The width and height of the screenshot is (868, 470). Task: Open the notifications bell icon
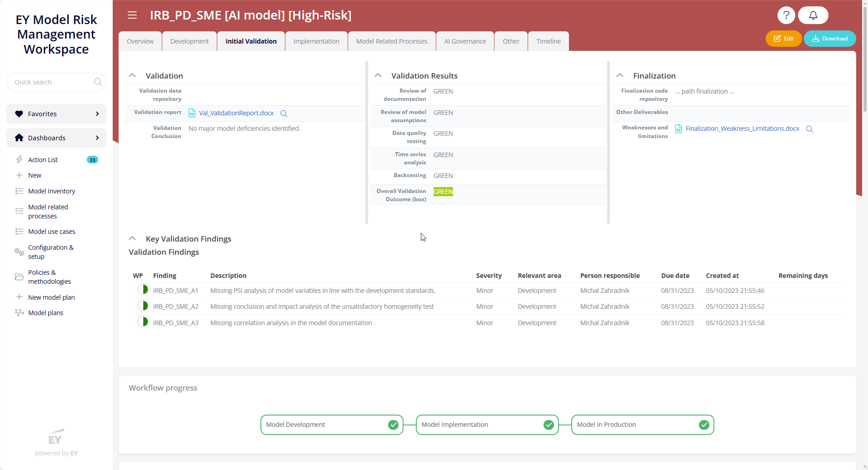coord(813,15)
